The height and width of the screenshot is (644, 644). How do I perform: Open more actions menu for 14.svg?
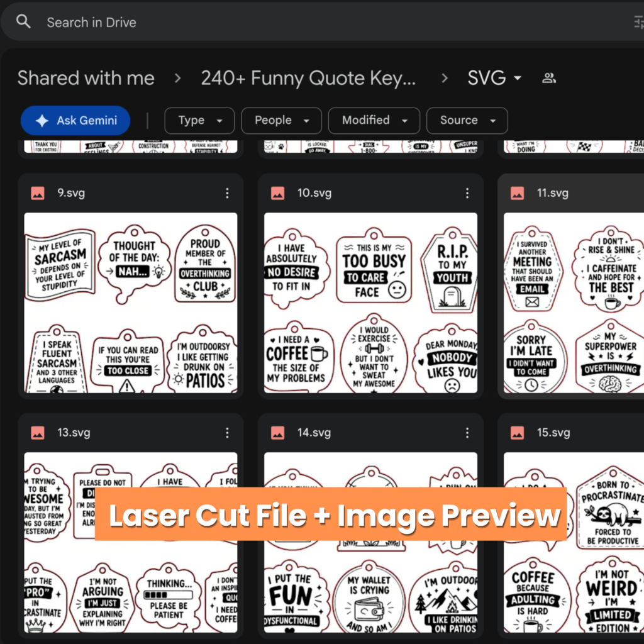point(467,433)
